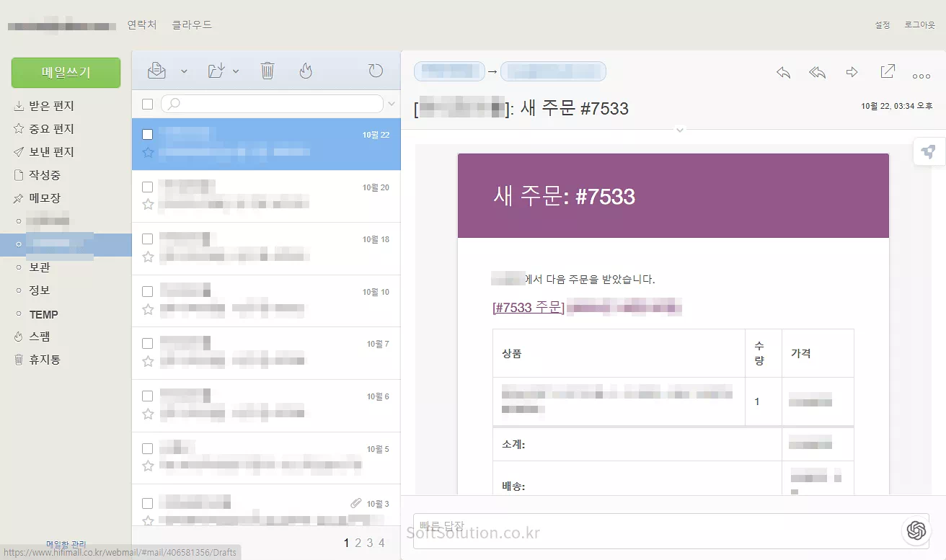This screenshot has width=946, height=560.
Task: Open the TEMP folder
Action: (x=43, y=314)
